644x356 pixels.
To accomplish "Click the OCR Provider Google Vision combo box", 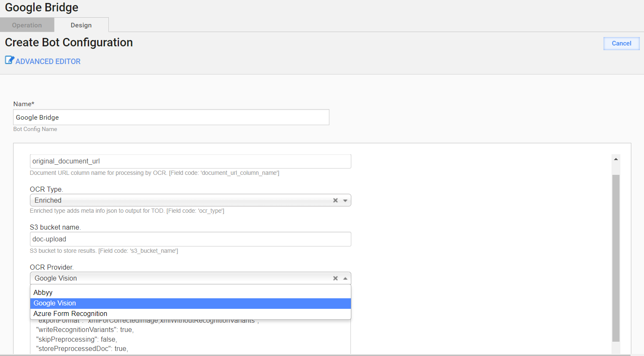I will (190, 278).
